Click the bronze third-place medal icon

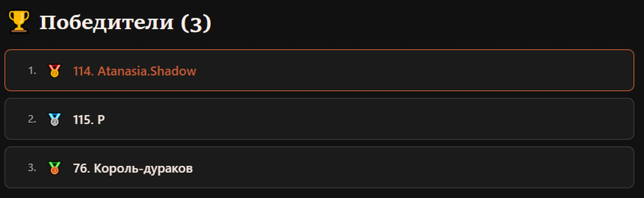click(x=54, y=168)
